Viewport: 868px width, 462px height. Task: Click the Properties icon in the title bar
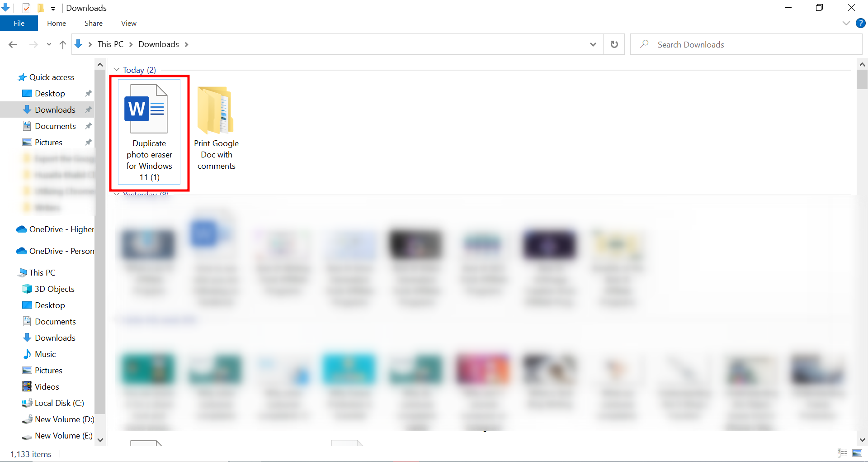26,8
